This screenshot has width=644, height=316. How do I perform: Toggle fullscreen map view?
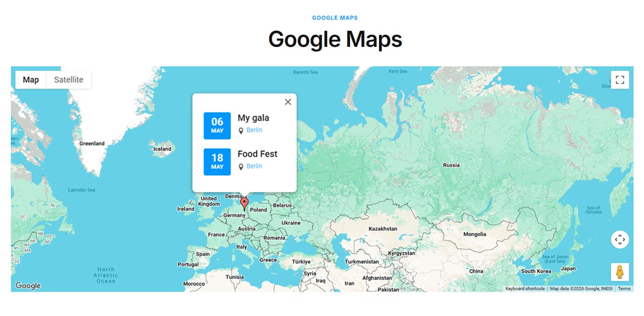tap(620, 80)
